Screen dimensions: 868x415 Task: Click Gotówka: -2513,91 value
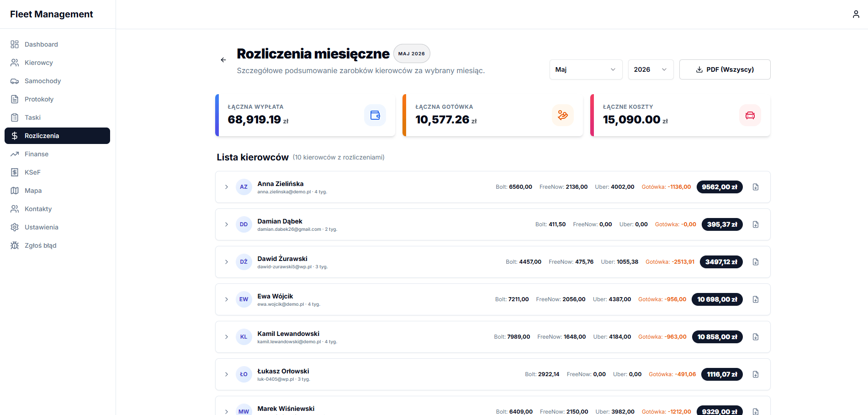coord(670,262)
